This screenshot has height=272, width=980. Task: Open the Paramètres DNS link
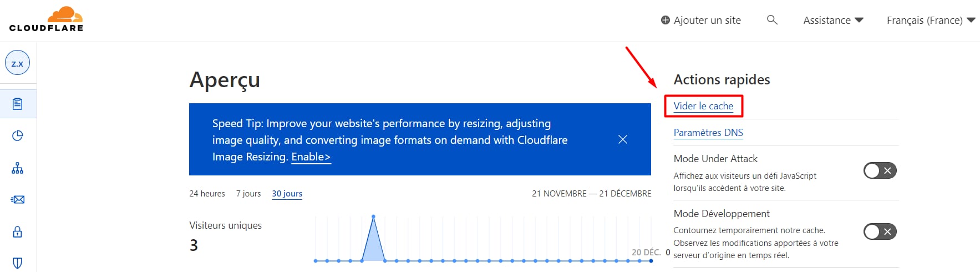[x=708, y=133]
